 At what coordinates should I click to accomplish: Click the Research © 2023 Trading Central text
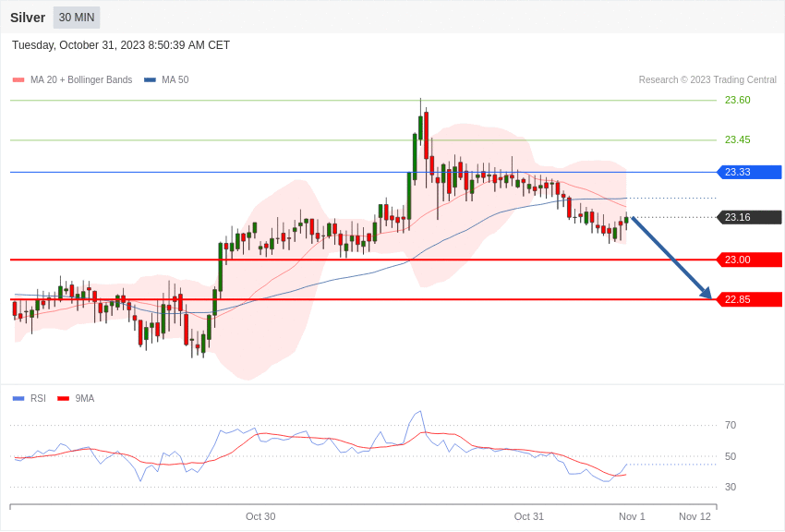point(707,80)
